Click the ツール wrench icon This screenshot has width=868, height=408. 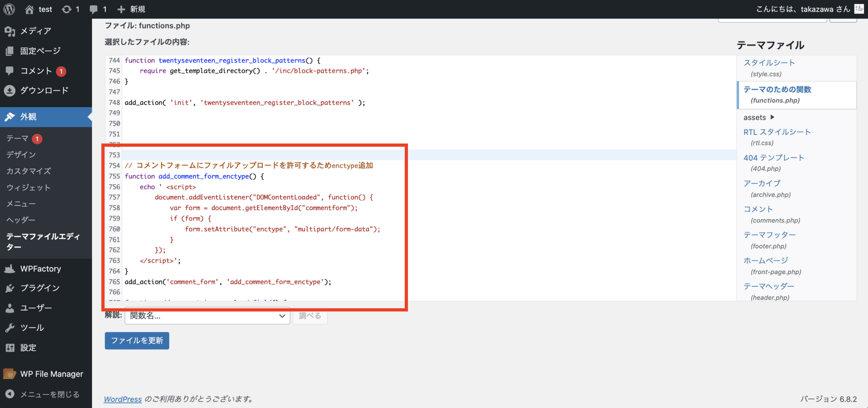point(10,328)
